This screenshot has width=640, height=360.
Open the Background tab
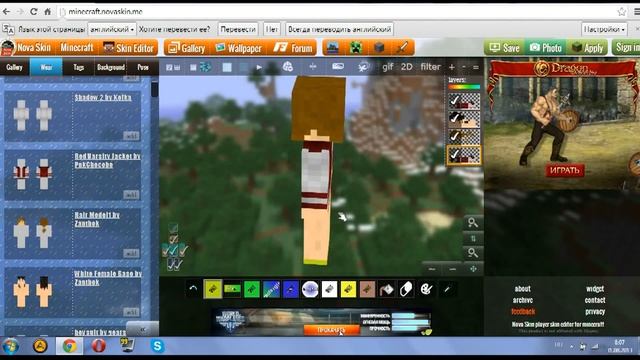(111, 67)
